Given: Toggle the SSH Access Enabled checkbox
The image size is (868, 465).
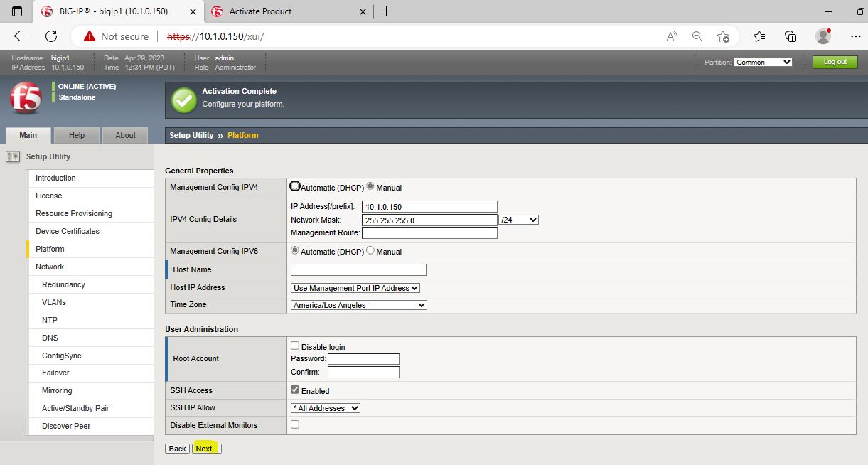Looking at the screenshot, I should pyautogui.click(x=295, y=390).
